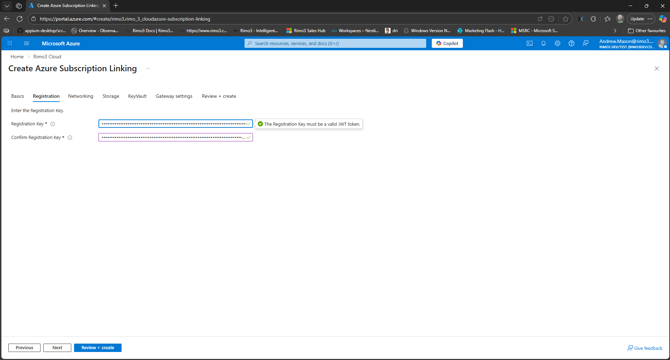Open the Azure portal settings gear
Screen dimensions: 670x360
pyautogui.click(x=557, y=43)
